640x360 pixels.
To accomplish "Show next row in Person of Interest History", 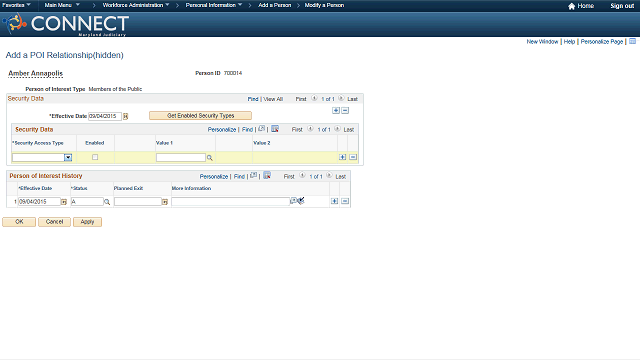I will (329, 176).
